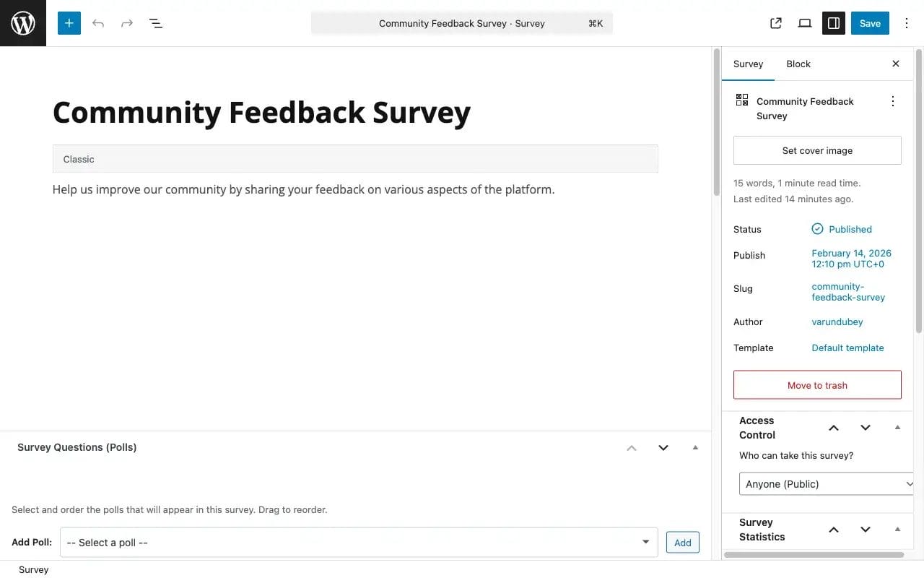
Task: Collapse the Survey Questions (Polls) panel
Action: [694, 447]
